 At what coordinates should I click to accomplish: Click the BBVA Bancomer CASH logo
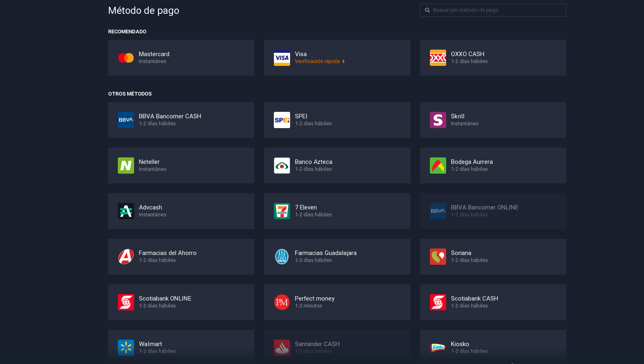tap(126, 120)
